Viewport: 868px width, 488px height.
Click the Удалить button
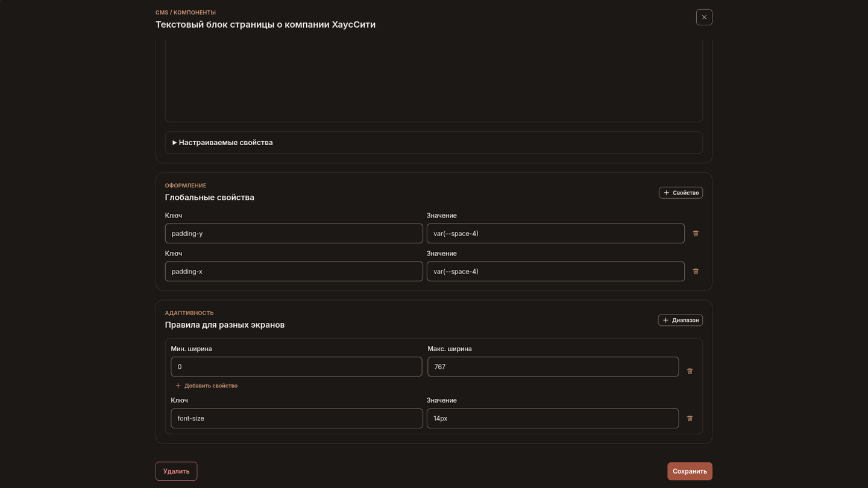click(176, 471)
